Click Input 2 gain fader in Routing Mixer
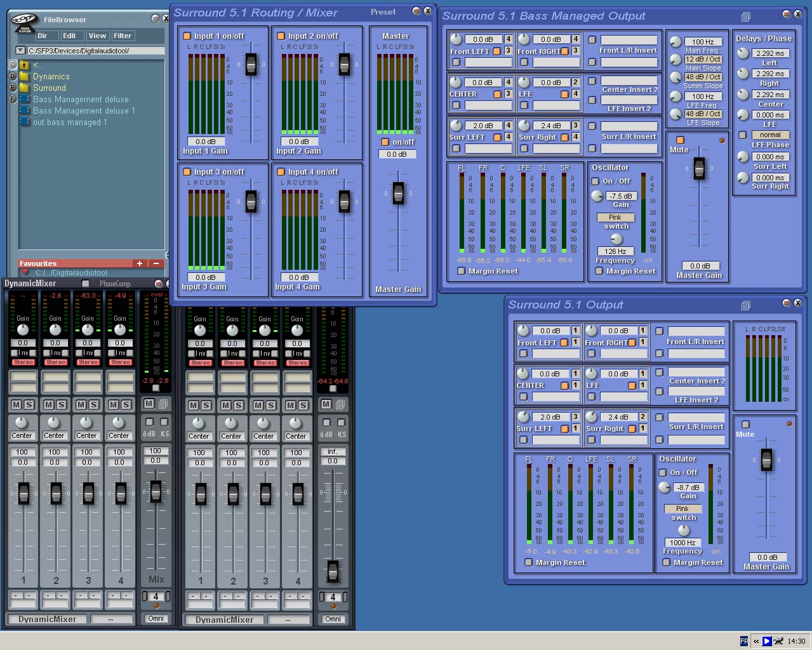812x650 pixels. [344, 64]
